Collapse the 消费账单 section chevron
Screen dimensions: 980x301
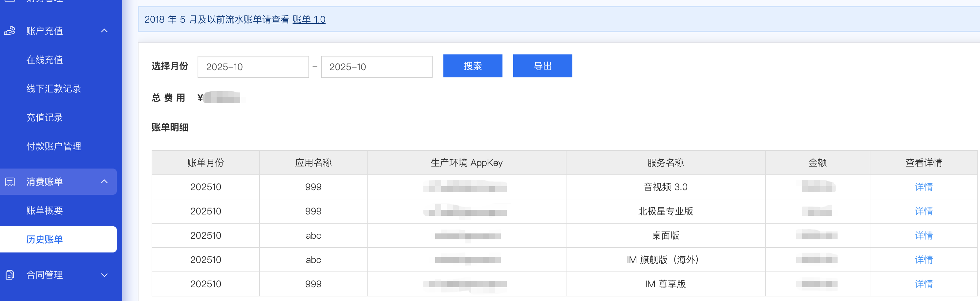pyautogui.click(x=104, y=182)
